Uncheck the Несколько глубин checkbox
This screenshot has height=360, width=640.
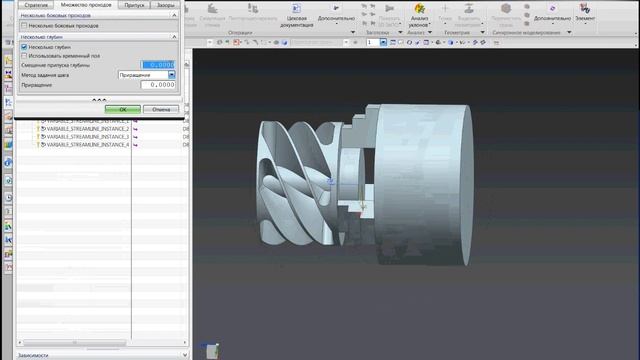point(24,47)
